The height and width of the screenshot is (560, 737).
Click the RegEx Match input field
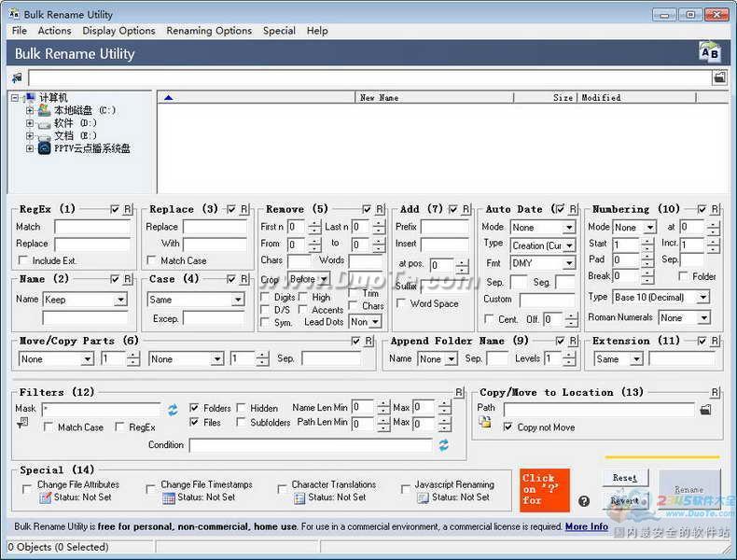click(92, 227)
